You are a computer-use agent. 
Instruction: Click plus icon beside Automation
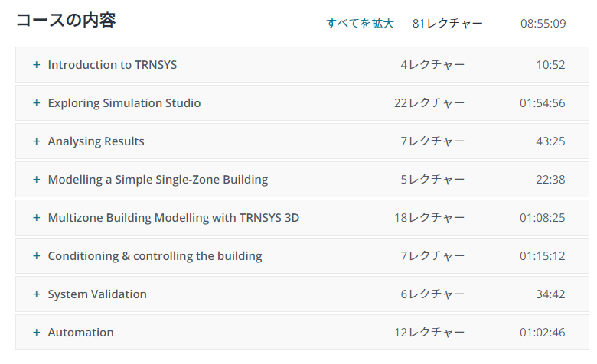click(x=37, y=333)
